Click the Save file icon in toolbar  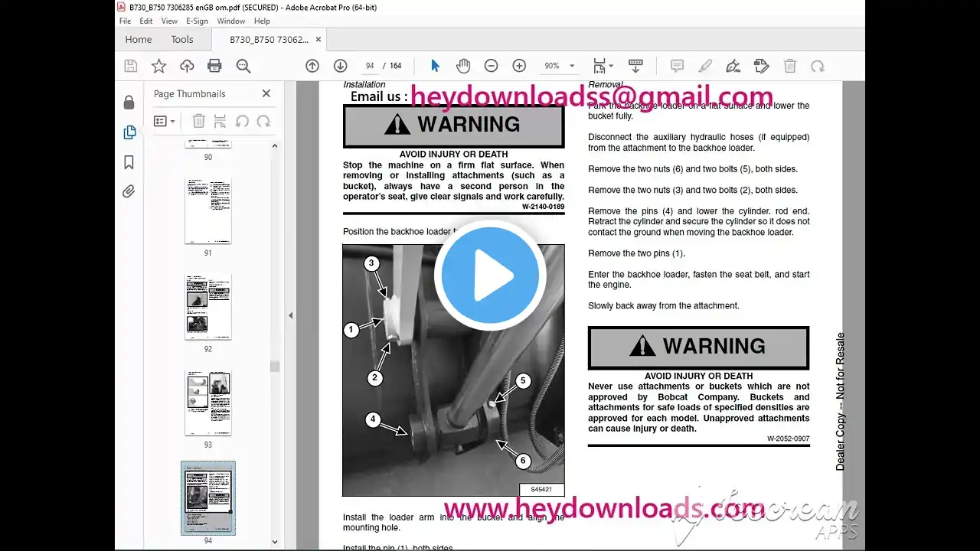(131, 66)
